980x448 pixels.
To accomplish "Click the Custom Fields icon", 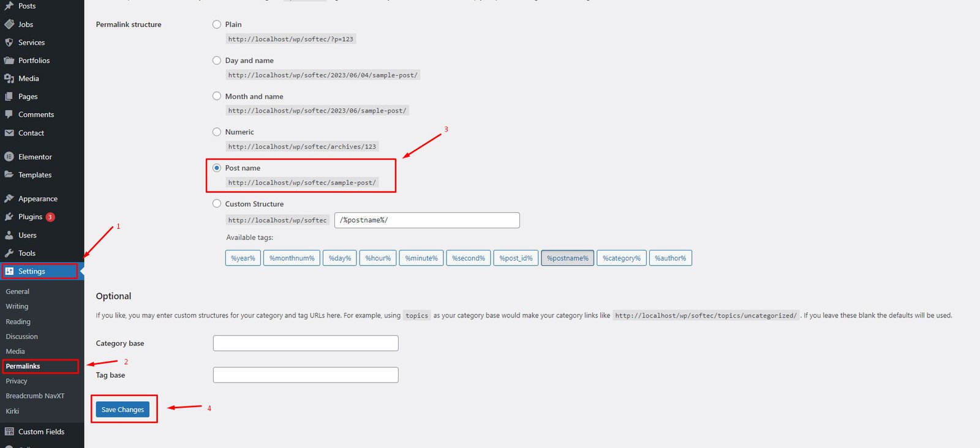I will (x=9, y=432).
